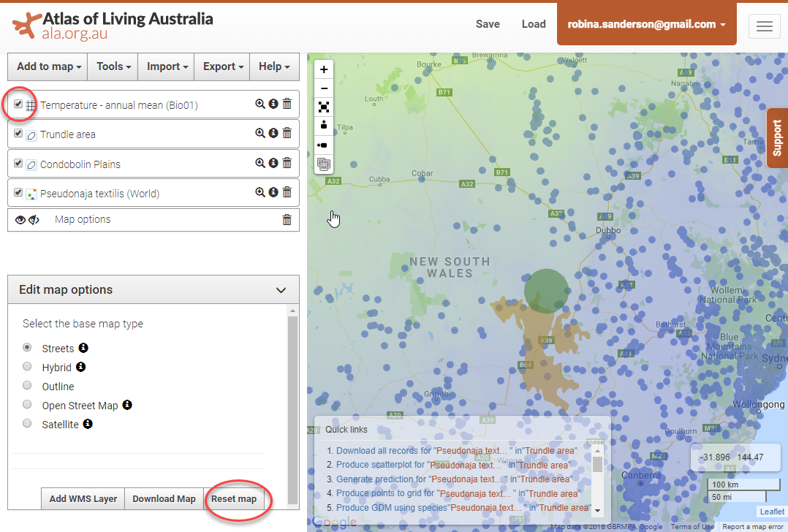Image resolution: width=788 pixels, height=532 pixels.
Task: Zoom to Condobolin Plains layer
Action: click(259, 163)
